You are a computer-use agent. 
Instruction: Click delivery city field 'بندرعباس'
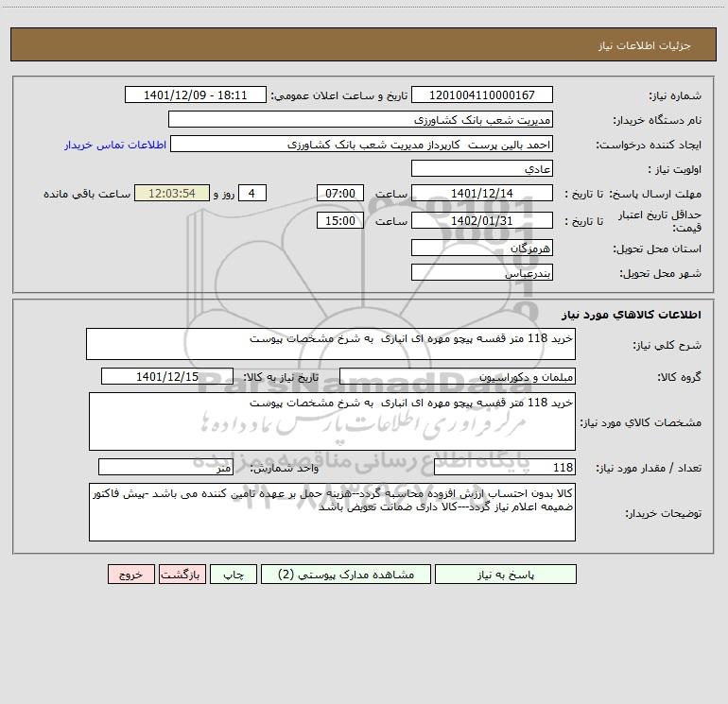(482, 272)
